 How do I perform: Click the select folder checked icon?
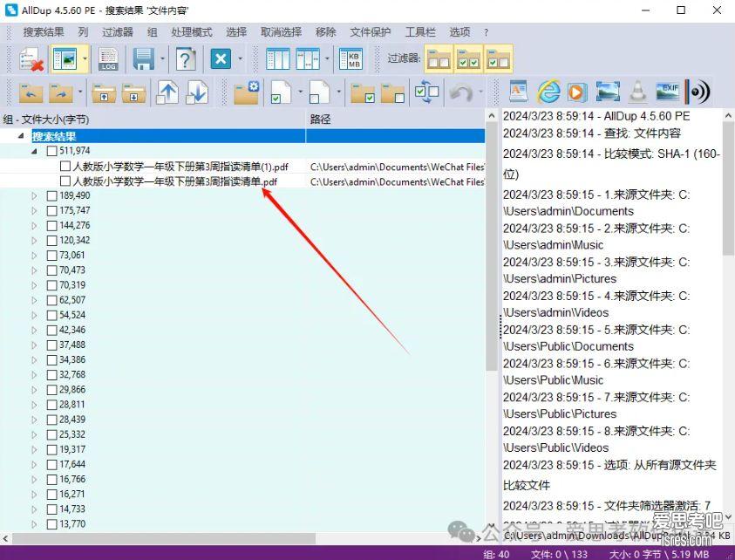[363, 92]
